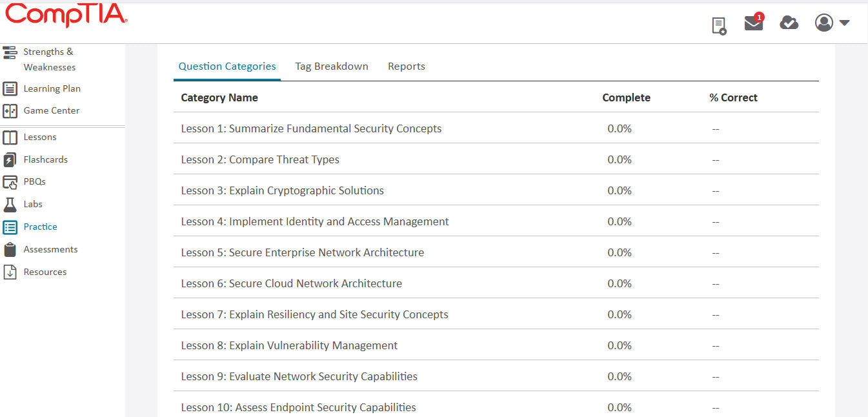The height and width of the screenshot is (417, 868).
Task: Open Lesson 1: Summarize Fundamental Security Concepts
Action: pos(311,128)
